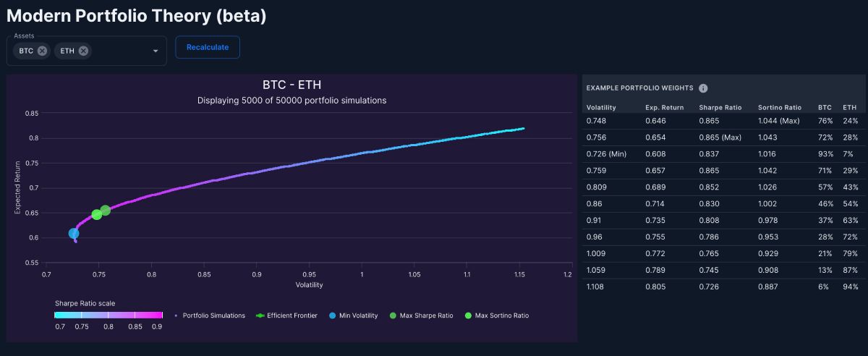Click the Volatility column header
This screenshot has height=356, width=868.
(x=601, y=107)
